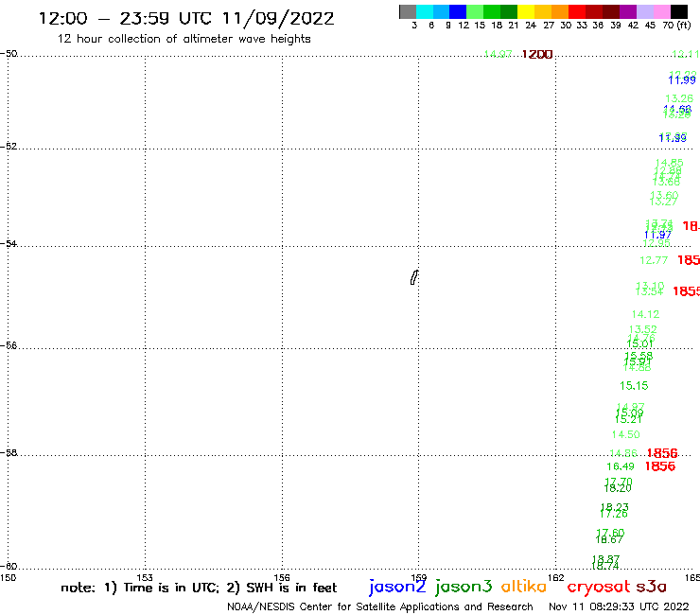Image resolution: width=700 pixels, height=615 pixels.
Task: Click the 14.50 wave height value
Action: pos(625,434)
